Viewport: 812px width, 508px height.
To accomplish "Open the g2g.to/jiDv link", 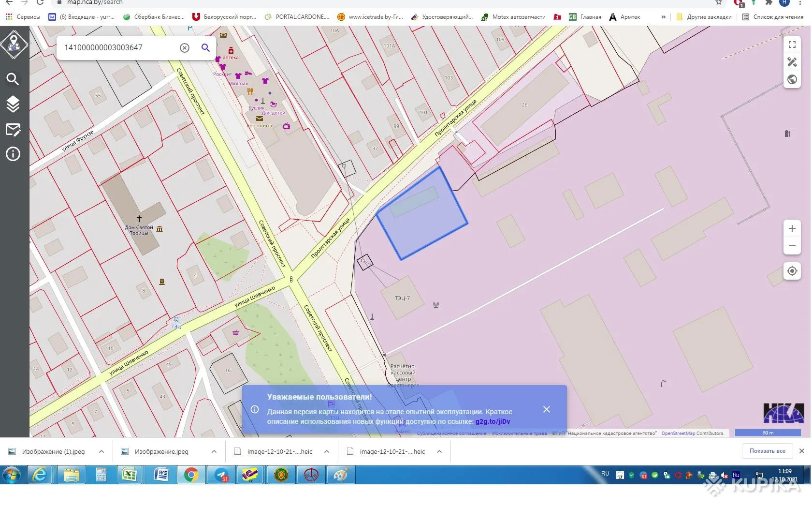I will point(493,421).
